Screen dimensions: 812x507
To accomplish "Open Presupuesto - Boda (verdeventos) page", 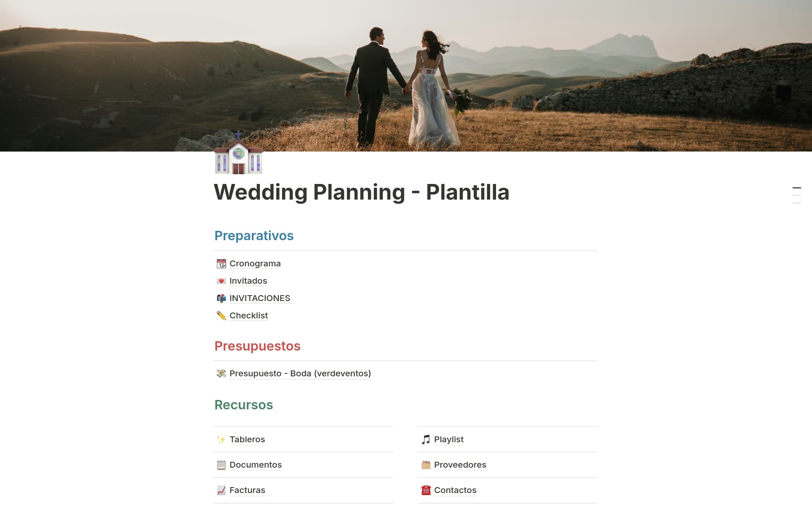I will tap(300, 374).
